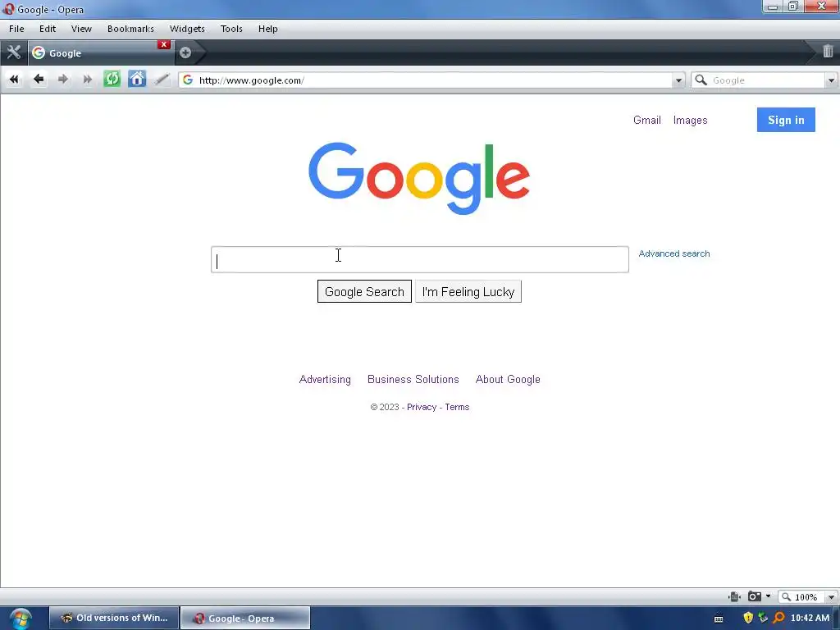Open the Help menu
The image size is (840, 630).
(x=268, y=29)
